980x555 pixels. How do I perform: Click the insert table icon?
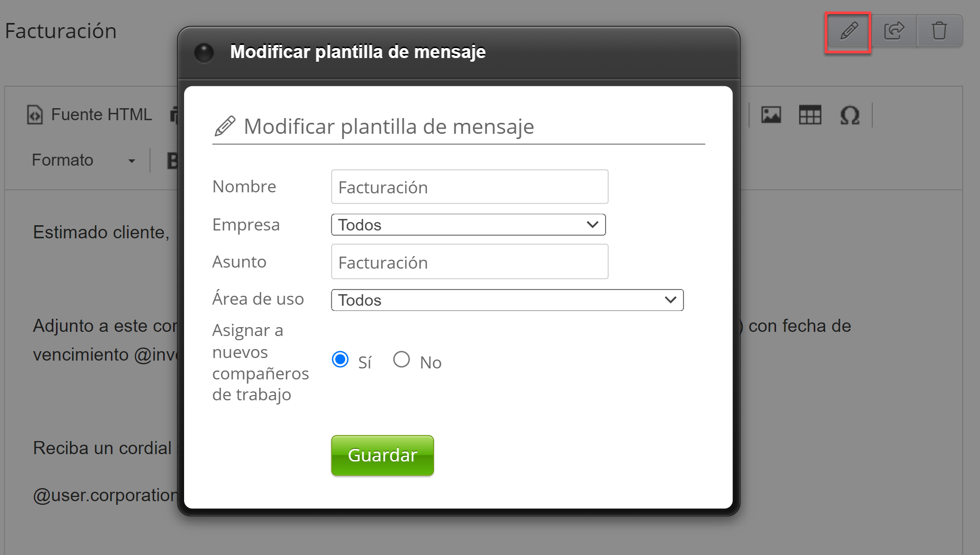click(x=810, y=115)
